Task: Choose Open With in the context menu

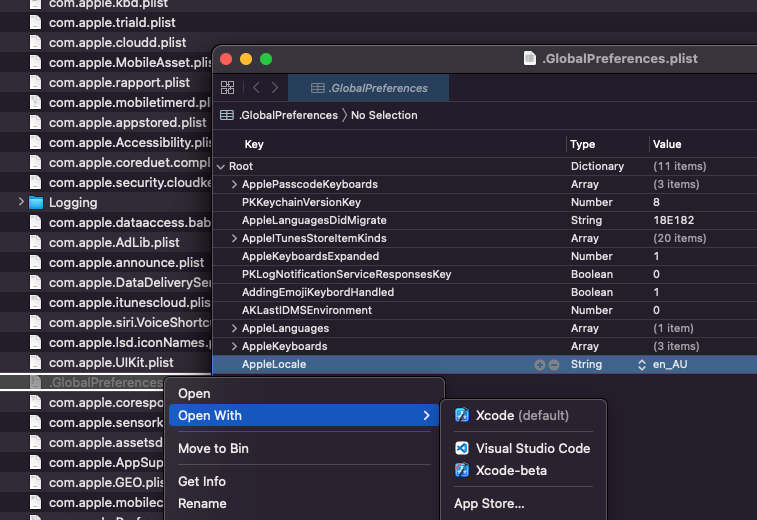Action: pos(304,415)
